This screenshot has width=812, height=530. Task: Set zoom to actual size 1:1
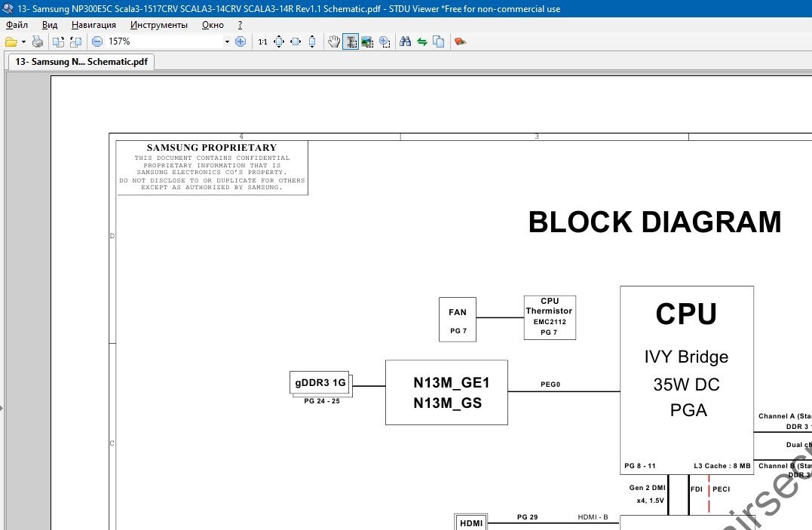coord(262,41)
